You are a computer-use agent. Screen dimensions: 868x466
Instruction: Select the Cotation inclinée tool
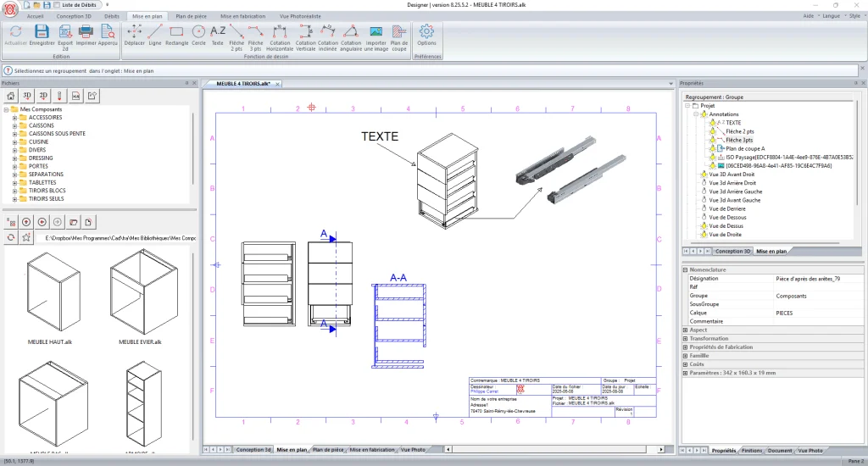click(328, 37)
